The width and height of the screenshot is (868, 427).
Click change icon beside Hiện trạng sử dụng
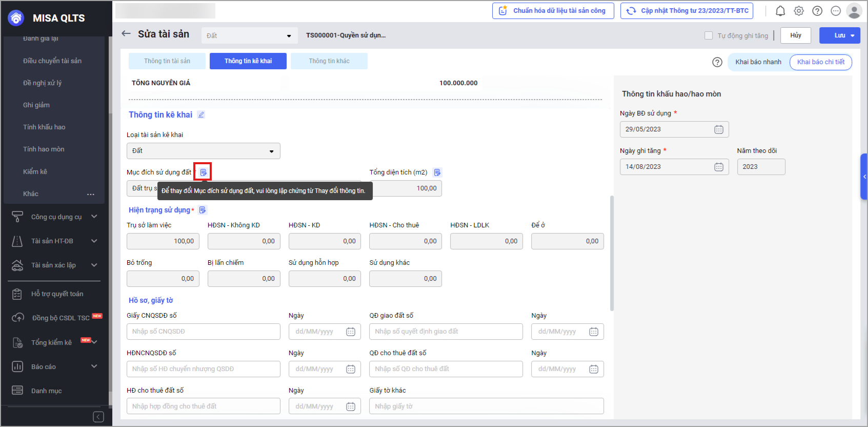203,210
